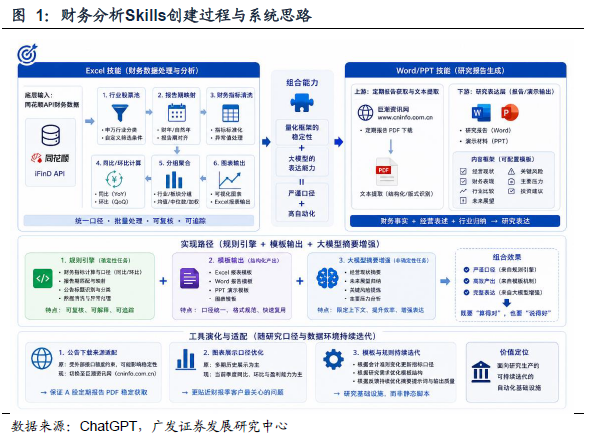
Task: Click the 组合效果 heading
Action: (x=507, y=257)
